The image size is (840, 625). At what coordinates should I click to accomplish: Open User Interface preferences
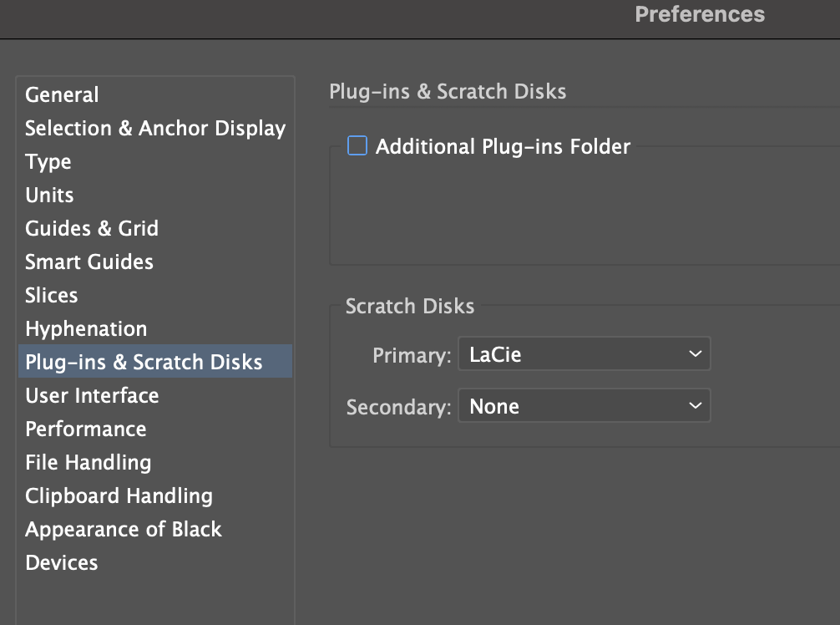point(92,395)
